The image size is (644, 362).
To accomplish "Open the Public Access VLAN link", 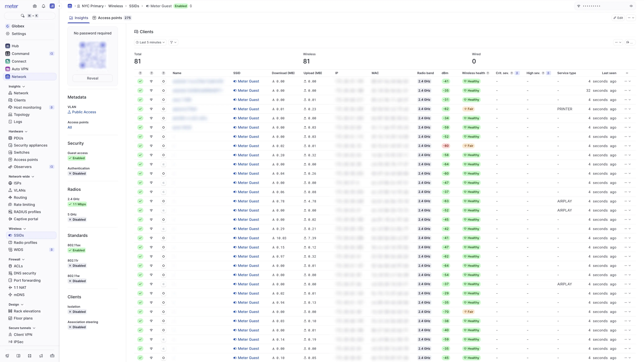I will click(84, 112).
